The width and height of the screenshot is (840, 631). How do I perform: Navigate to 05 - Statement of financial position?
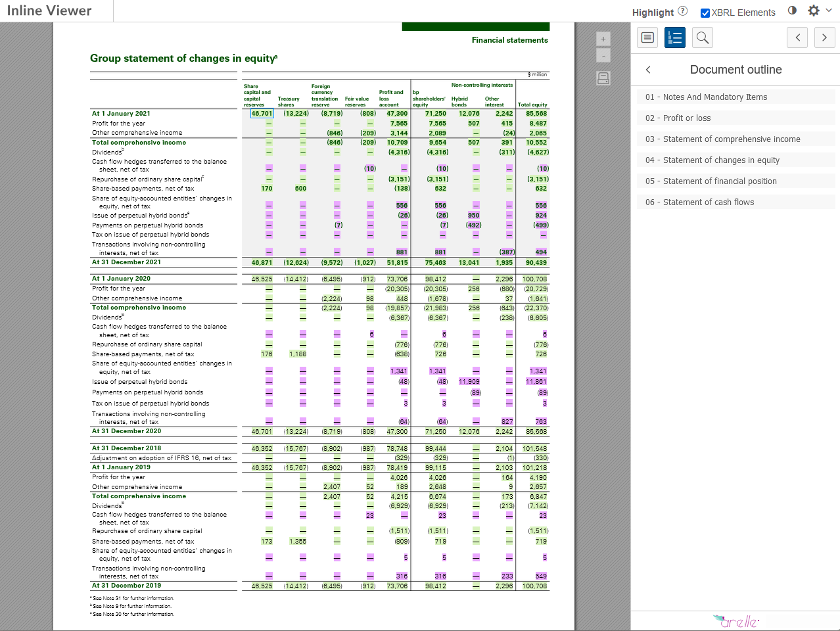click(x=736, y=181)
